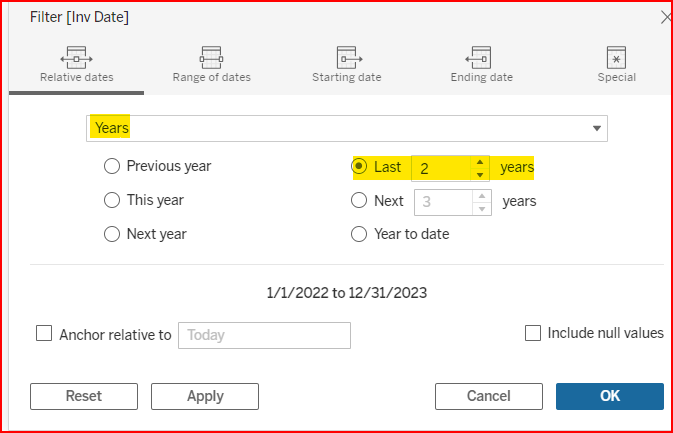Enable the Anchor relative to checkbox

[44, 335]
